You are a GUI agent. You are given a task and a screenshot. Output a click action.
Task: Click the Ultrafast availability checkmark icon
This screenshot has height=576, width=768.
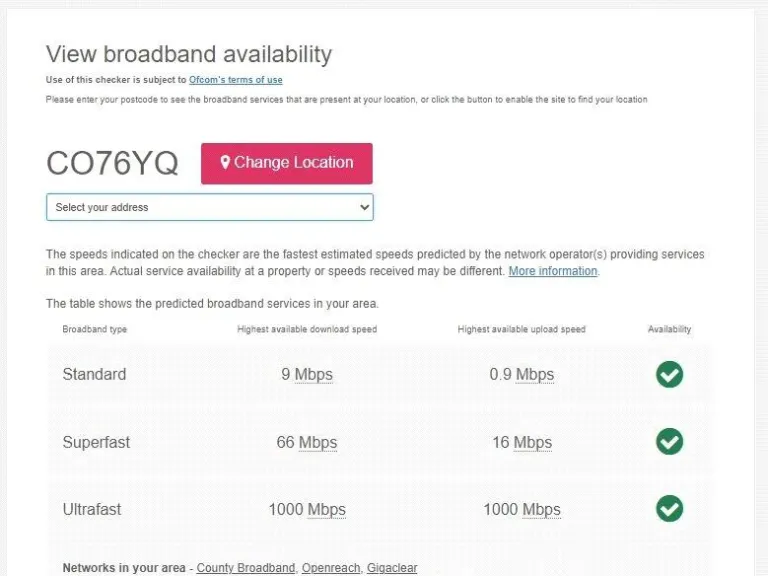(669, 508)
